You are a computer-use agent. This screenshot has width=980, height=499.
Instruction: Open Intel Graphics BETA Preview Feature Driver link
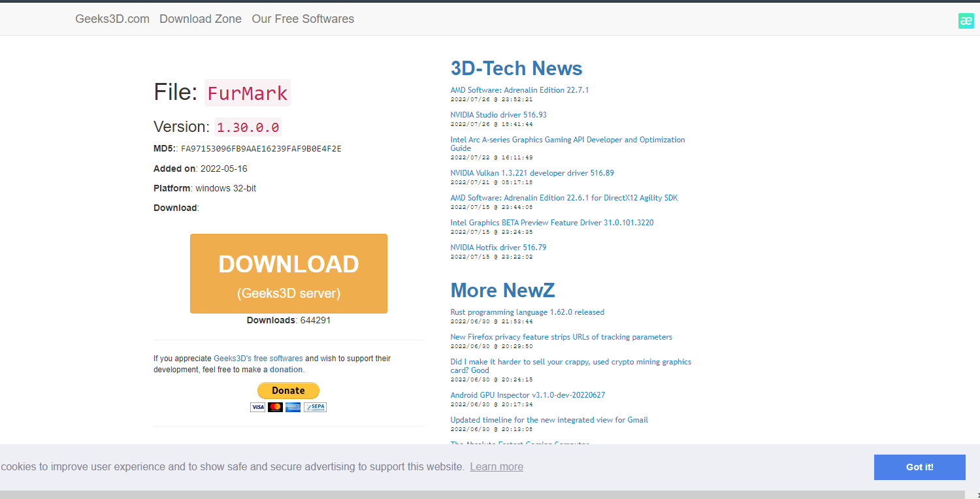click(552, 223)
